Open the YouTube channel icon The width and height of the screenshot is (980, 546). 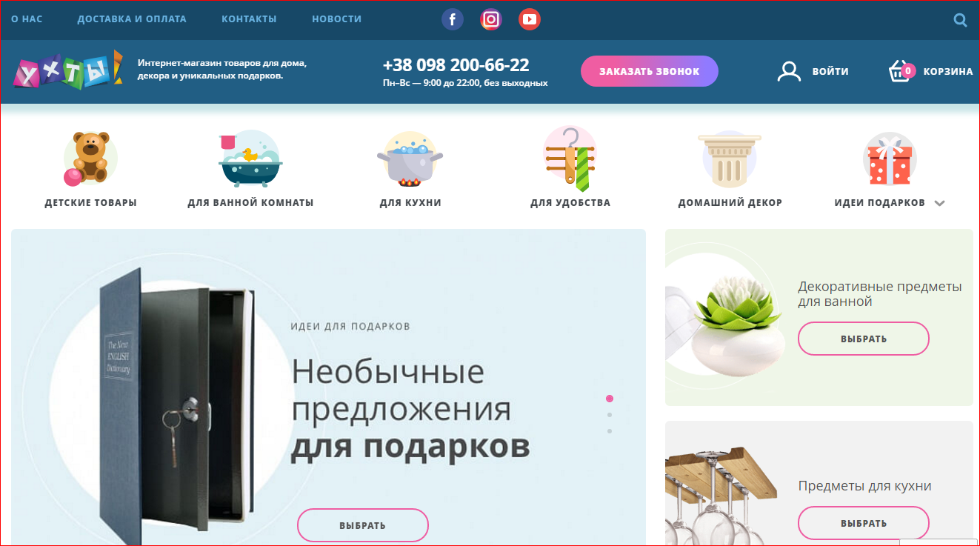coord(529,19)
